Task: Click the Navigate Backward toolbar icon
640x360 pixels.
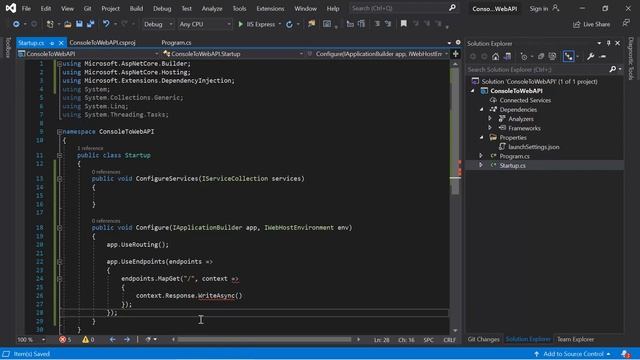Action: tap(16, 24)
